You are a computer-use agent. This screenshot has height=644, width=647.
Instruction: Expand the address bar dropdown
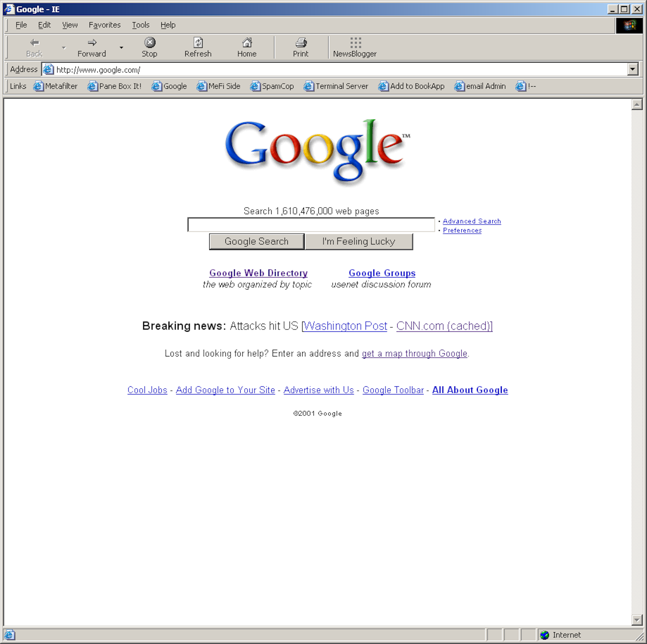pyautogui.click(x=633, y=69)
